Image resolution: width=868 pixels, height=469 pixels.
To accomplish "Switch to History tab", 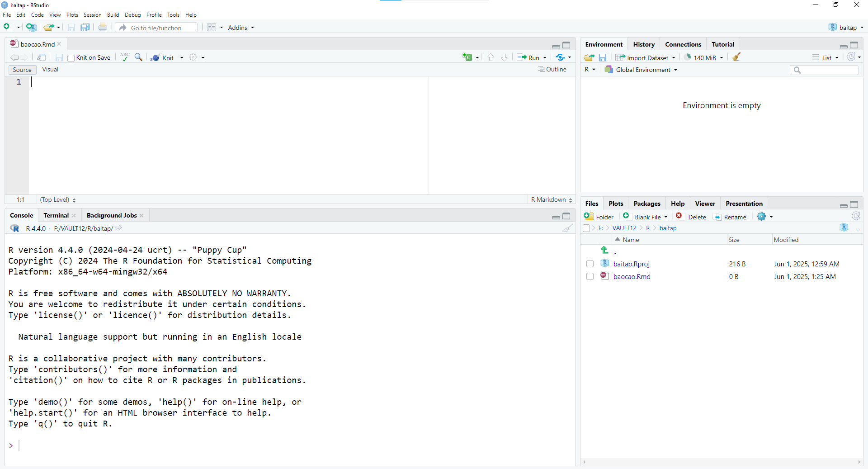I will pos(644,44).
